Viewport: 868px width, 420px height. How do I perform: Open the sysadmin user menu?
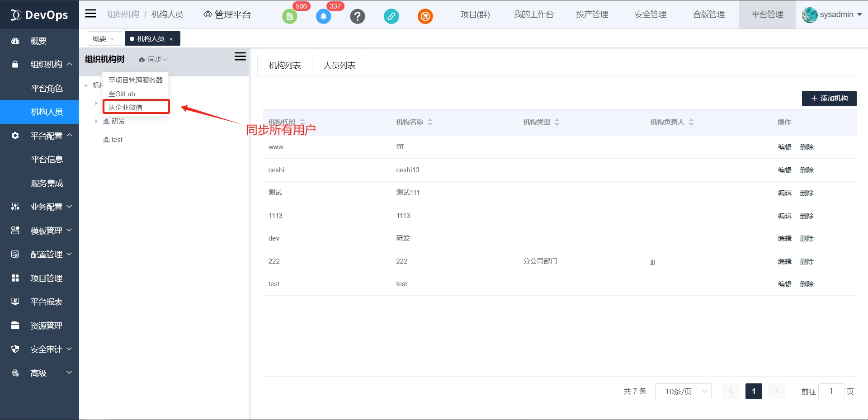[832, 14]
